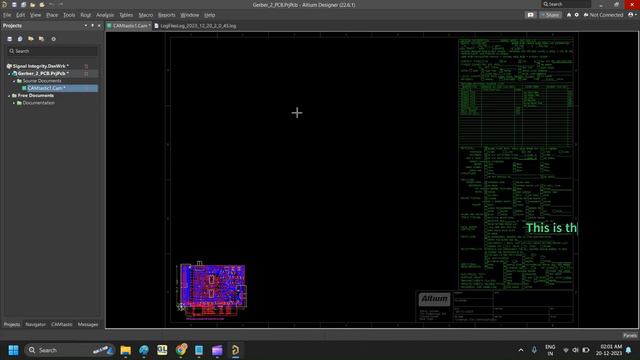Select CAMtastic1.Cam in project tree
The height and width of the screenshot is (360, 640).
[x=59, y=88]
